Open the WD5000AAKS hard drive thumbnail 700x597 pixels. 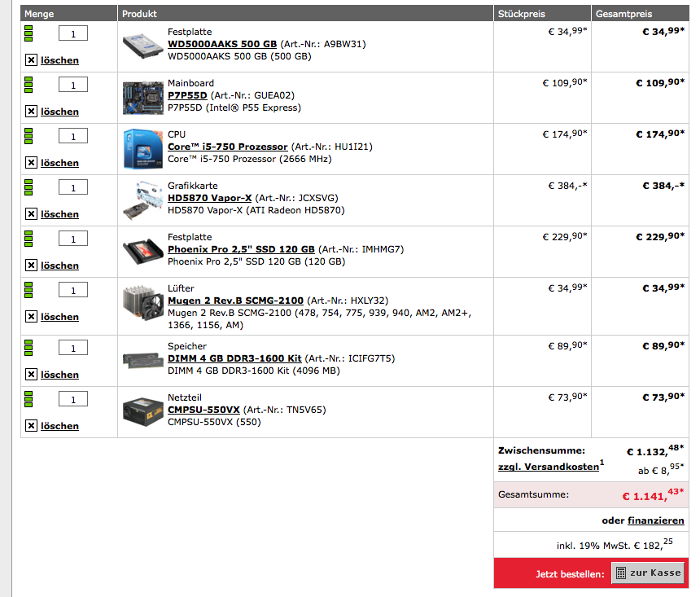143,46
